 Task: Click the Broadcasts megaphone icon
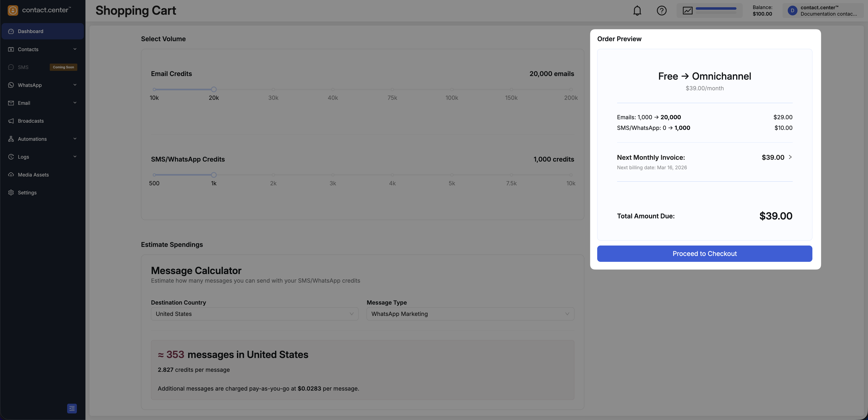pos(11,121)
